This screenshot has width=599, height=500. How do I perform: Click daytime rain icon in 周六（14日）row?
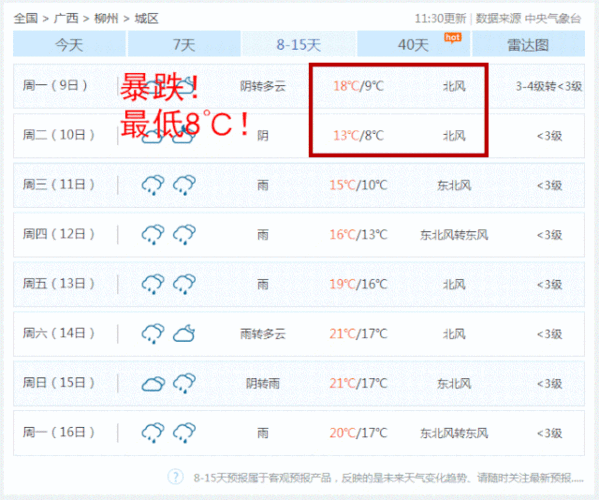pos(153,334)
